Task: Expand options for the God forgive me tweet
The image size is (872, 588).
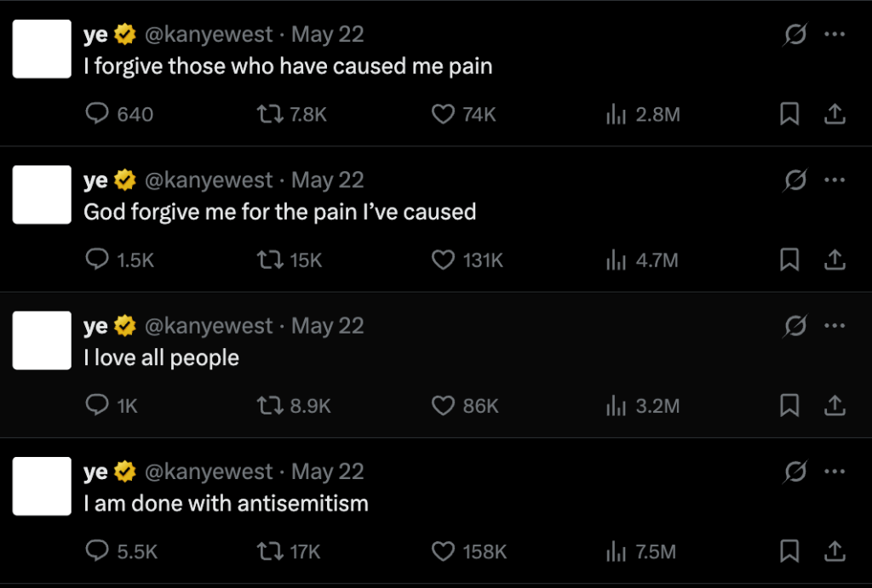Action: click(835, 178)
